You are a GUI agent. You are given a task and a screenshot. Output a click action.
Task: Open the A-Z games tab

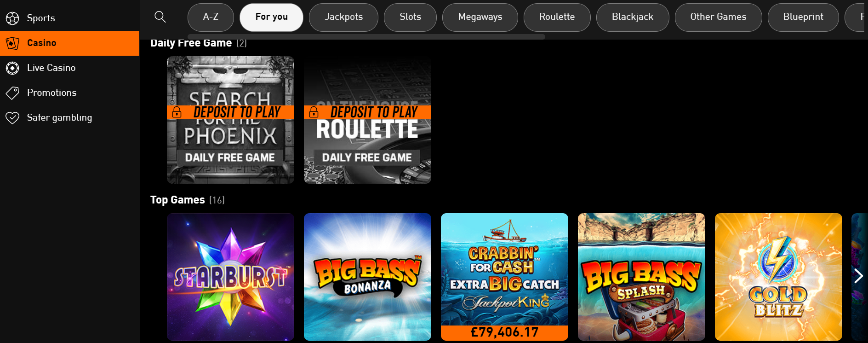211,17
